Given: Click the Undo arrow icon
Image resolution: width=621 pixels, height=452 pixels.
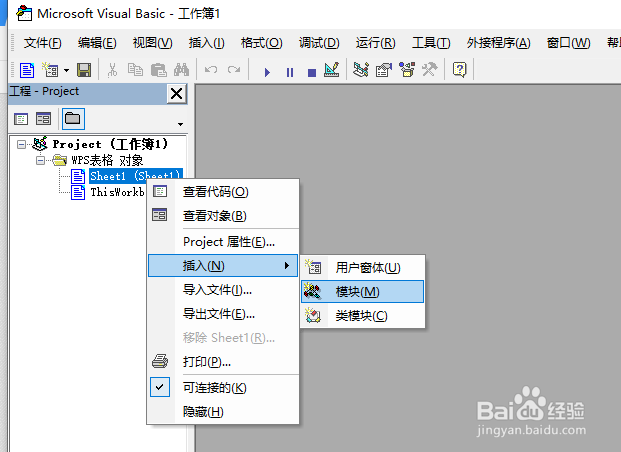Looking at the screenshot, I should (x=211, y=71).
